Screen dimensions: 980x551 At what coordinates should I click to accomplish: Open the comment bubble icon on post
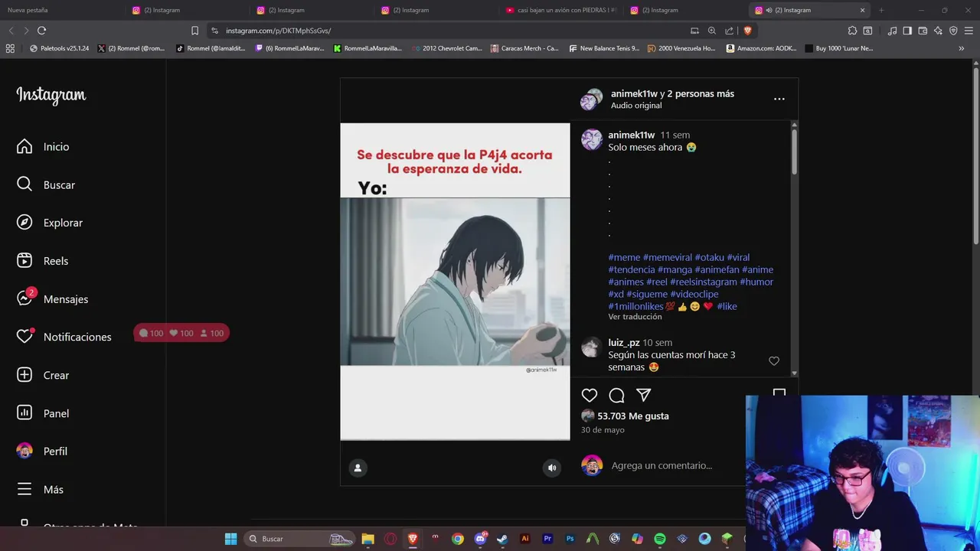click(x=616, y=395)
